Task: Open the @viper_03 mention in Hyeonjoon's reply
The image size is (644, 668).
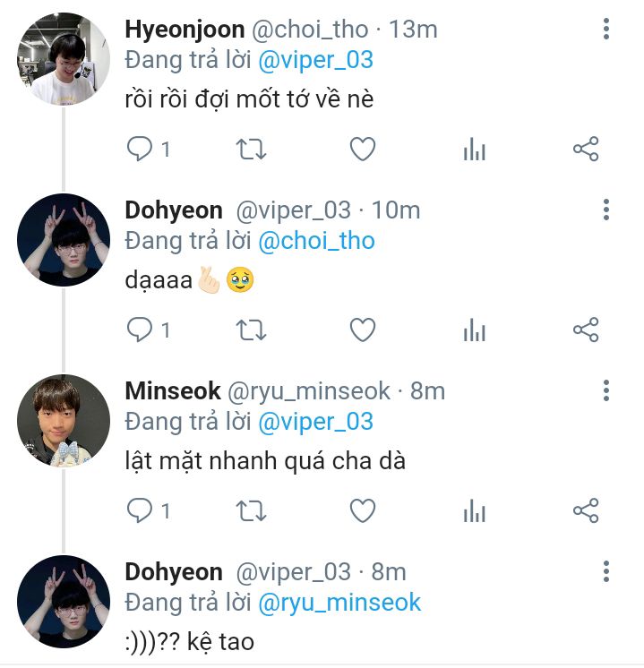Action: click(315, 60)
